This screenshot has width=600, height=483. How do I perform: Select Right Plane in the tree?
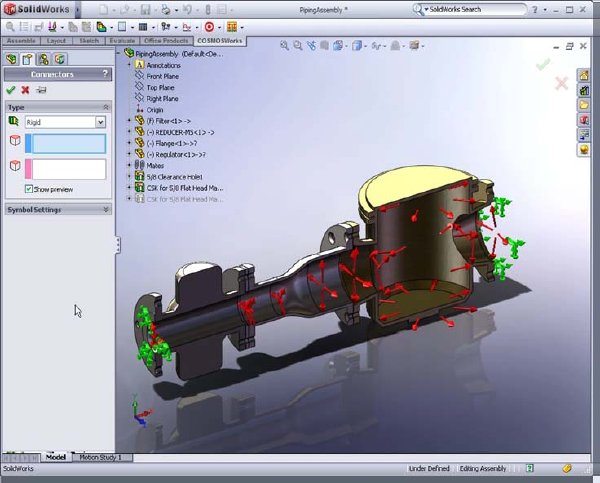point(163,98)
